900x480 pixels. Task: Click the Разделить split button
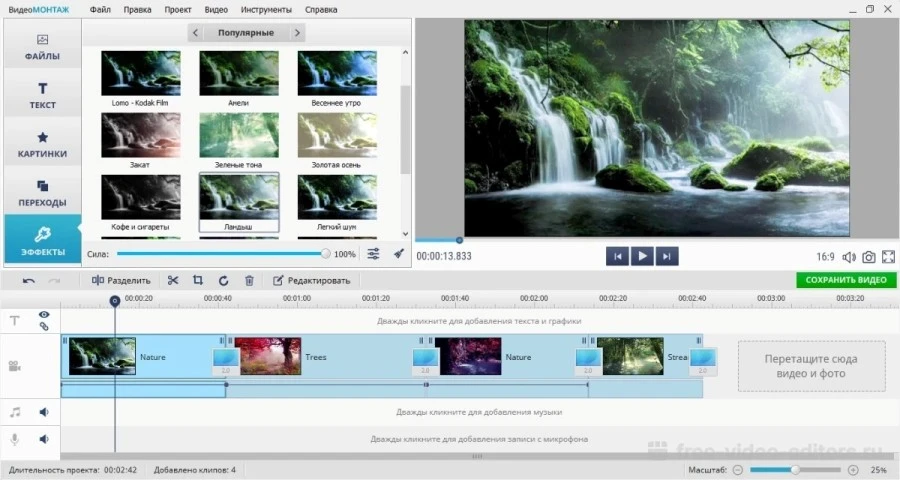click(x=121, y=280)
